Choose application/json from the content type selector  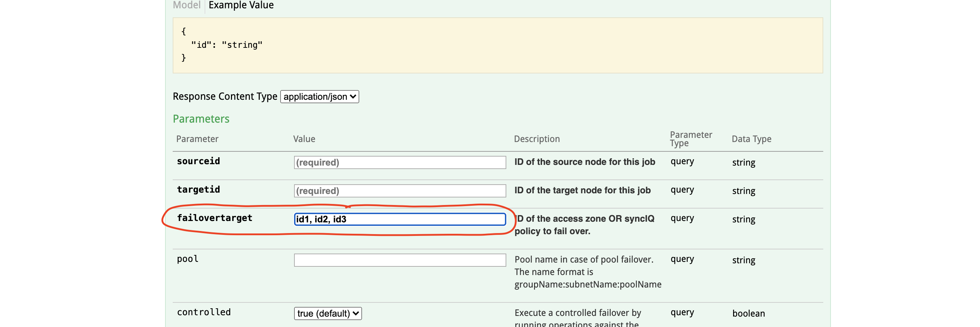click(x=319, y=96)
